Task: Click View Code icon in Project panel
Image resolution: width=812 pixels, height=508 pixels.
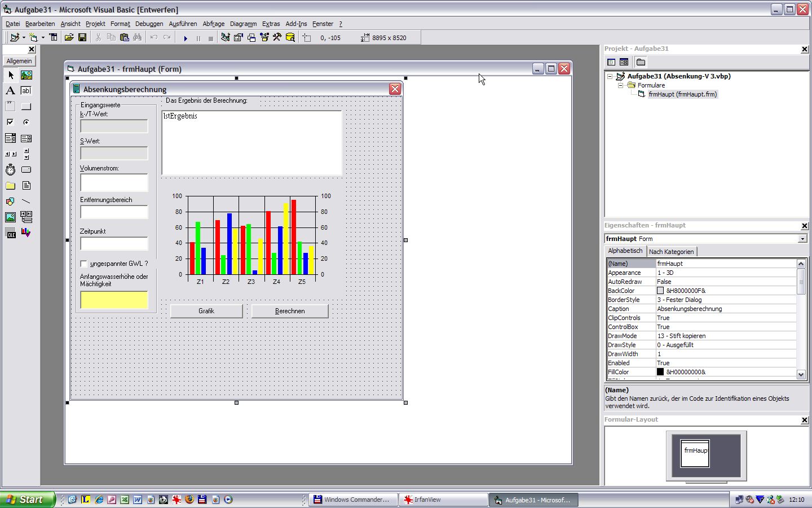Action: [x=611, y=62]
